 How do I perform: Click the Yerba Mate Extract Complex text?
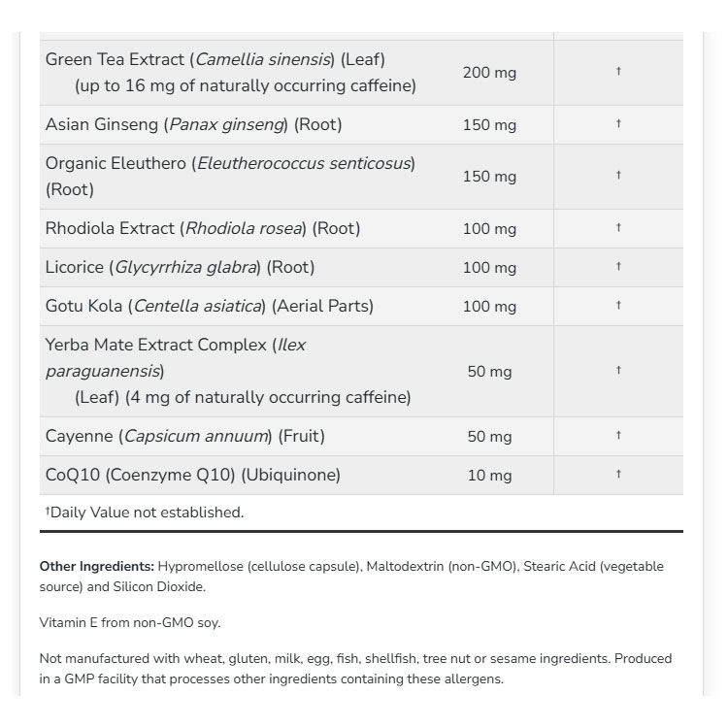(x=228, y=371)
